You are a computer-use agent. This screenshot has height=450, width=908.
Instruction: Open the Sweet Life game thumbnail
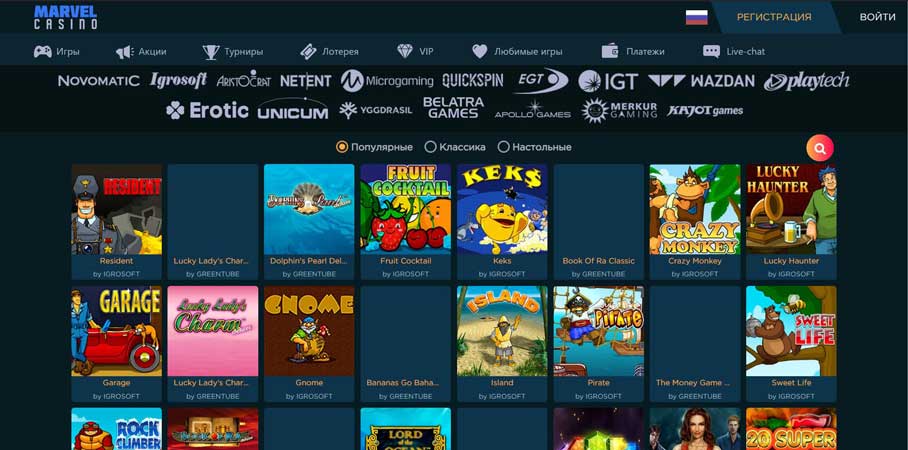pyautogui.click(x=791, y=331)
